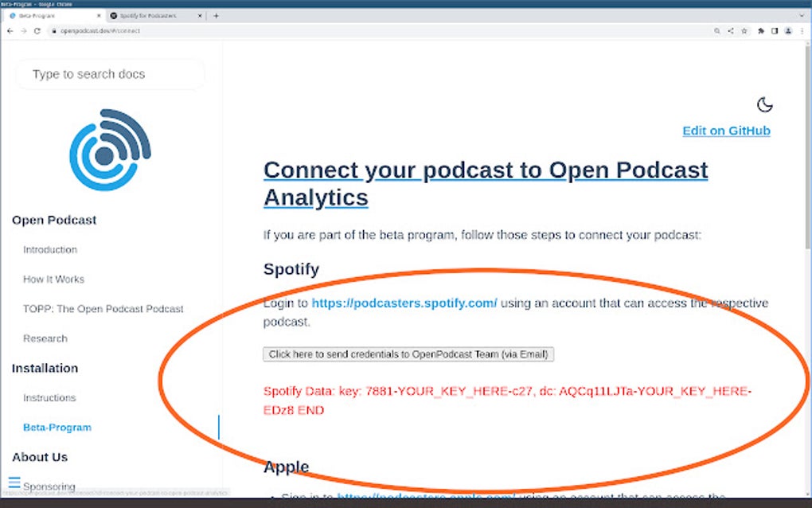This screenshot has height=508, width=812.
Task: Focus the search docs input field
Action: pos(111,74)
